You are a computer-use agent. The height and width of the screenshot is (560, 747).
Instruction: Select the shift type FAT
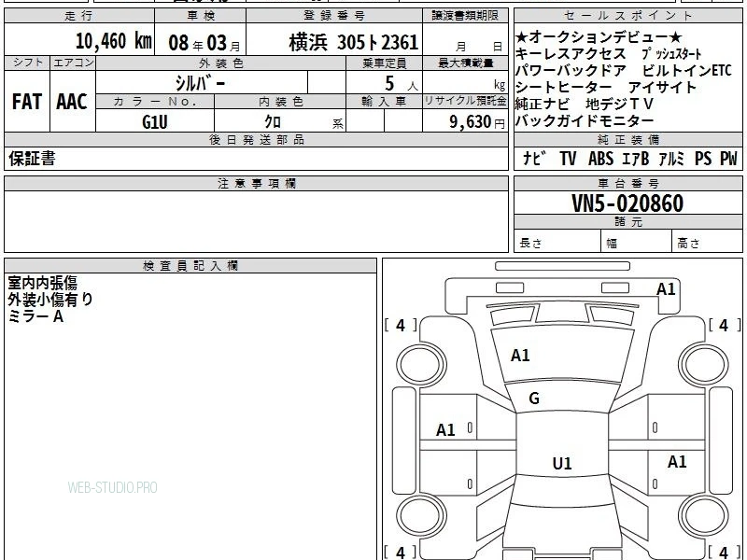tap(27, 102)
